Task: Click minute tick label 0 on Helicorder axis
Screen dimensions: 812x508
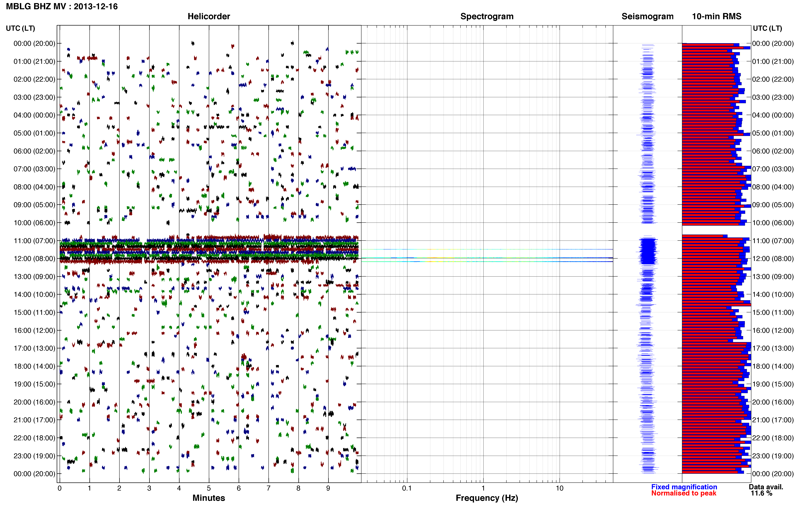Action: click(x=59, y=488)
